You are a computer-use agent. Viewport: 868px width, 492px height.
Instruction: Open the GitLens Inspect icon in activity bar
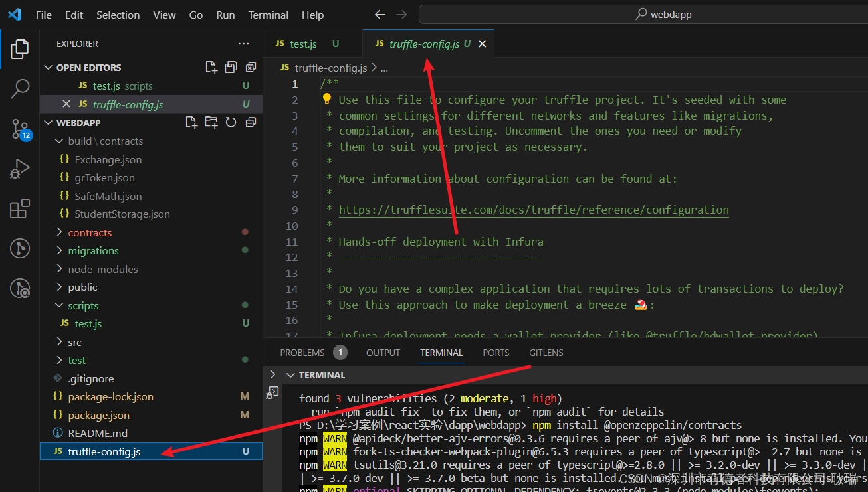(x=20, y=288)
